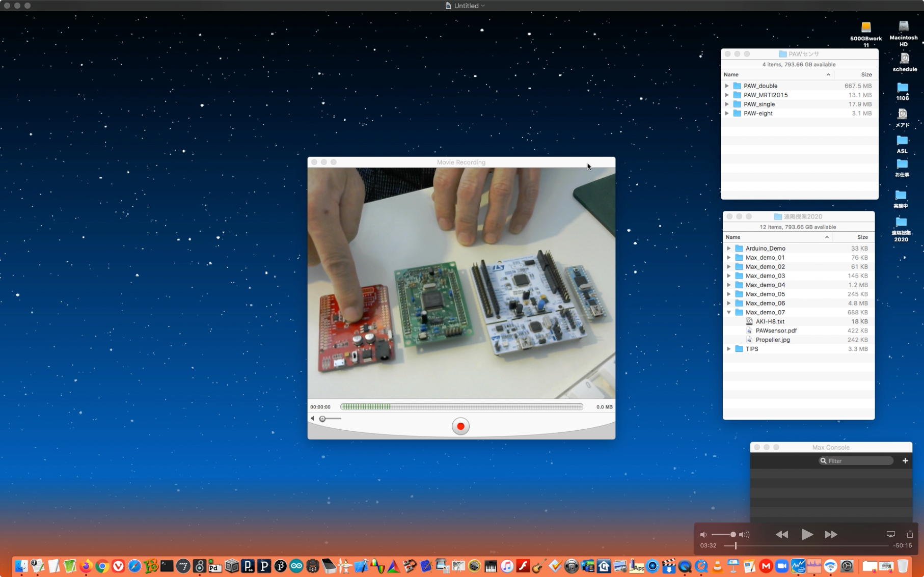Screen dimensions: 924x577
Task: Sort PAWセンサ window by Name column
Action: 778,75
